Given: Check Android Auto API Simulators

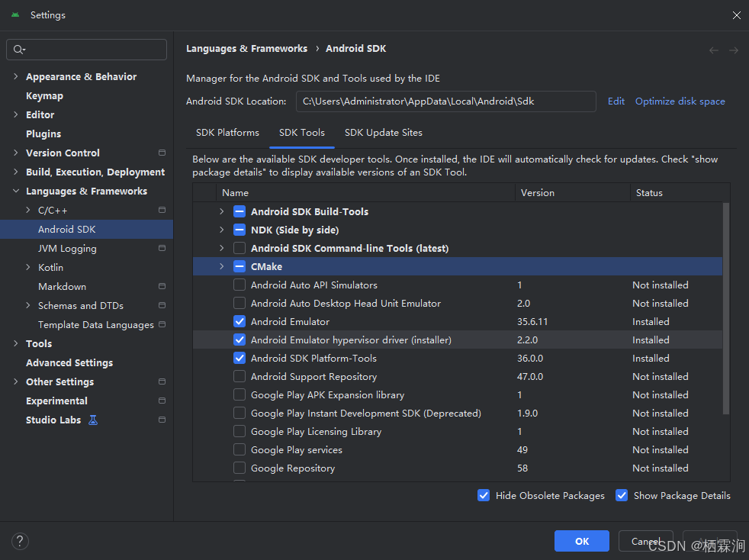Looking at the screenshot, I should [x=239, y=285].
